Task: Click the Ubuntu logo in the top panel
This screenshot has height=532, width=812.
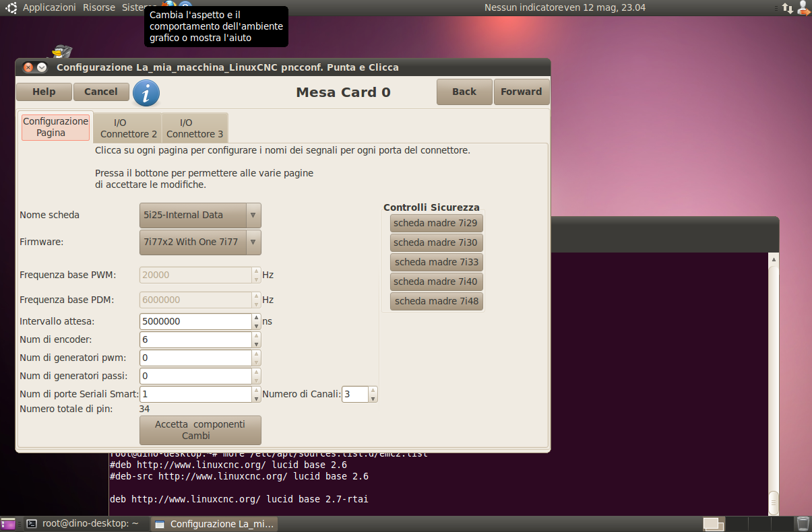Action: (x=11, y=7)
